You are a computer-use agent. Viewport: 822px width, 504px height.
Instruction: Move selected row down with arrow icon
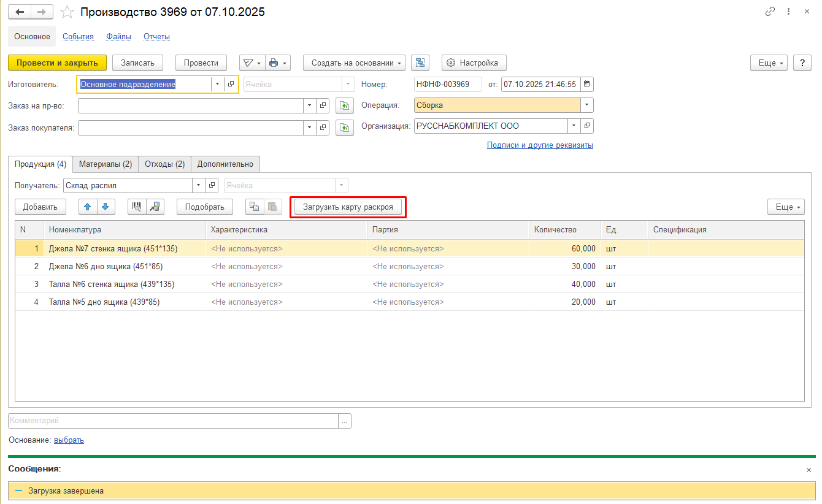coord(106,207)
